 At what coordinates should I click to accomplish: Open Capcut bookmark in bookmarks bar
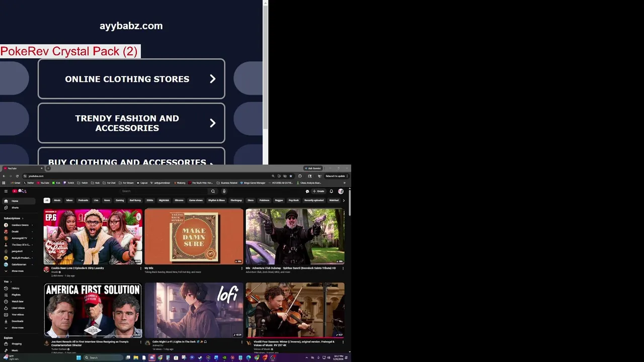point(142,183)
